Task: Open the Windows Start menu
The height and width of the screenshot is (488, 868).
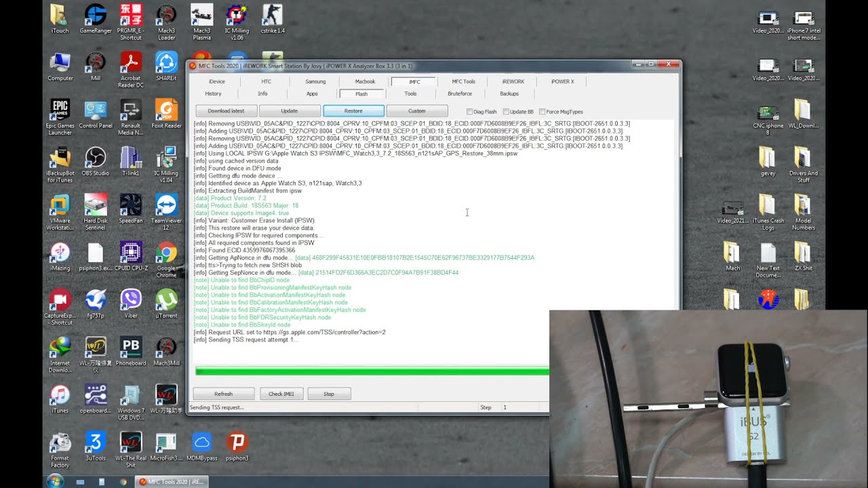Action: 55,481
